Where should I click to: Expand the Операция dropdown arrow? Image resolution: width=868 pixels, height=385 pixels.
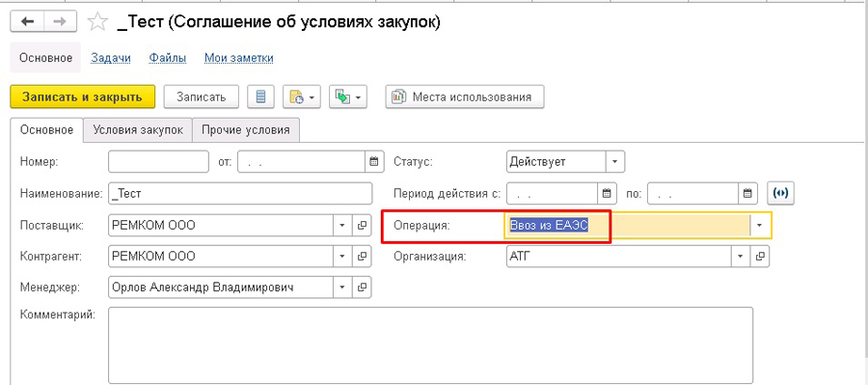(760, 226)
